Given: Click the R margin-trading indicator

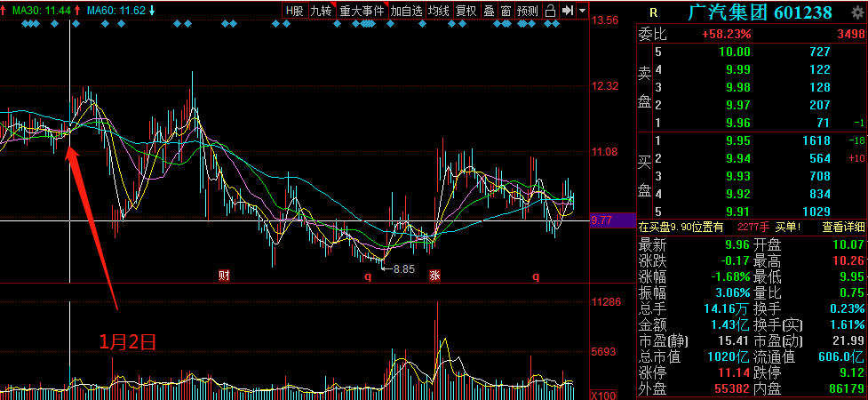Looking at the screenshot, I should pos(653,12).
